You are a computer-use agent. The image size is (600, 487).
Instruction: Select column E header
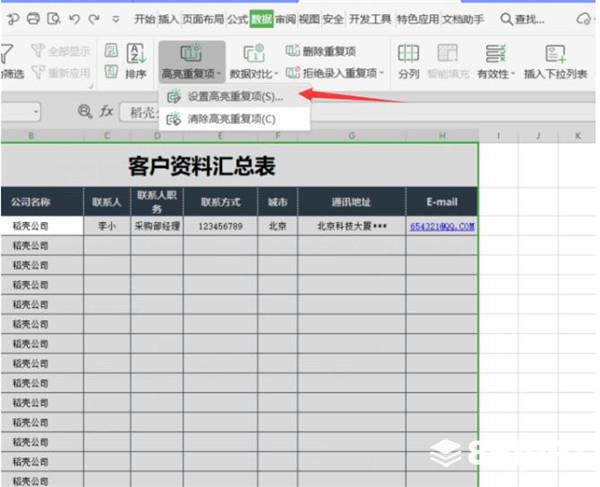pyautogui.click(x=220, y=135)
